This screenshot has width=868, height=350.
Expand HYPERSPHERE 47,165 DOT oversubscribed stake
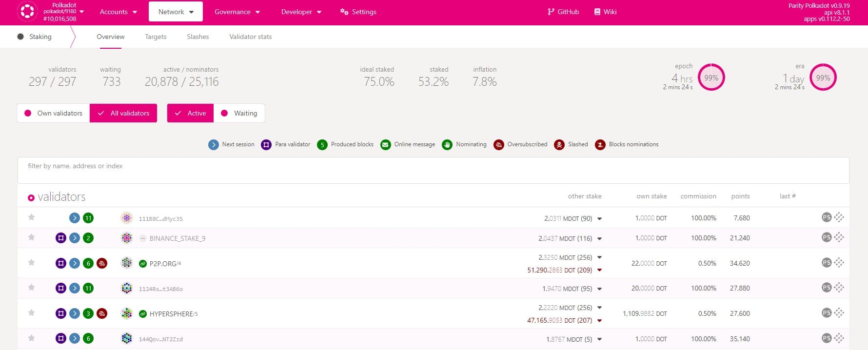[599, 321]
